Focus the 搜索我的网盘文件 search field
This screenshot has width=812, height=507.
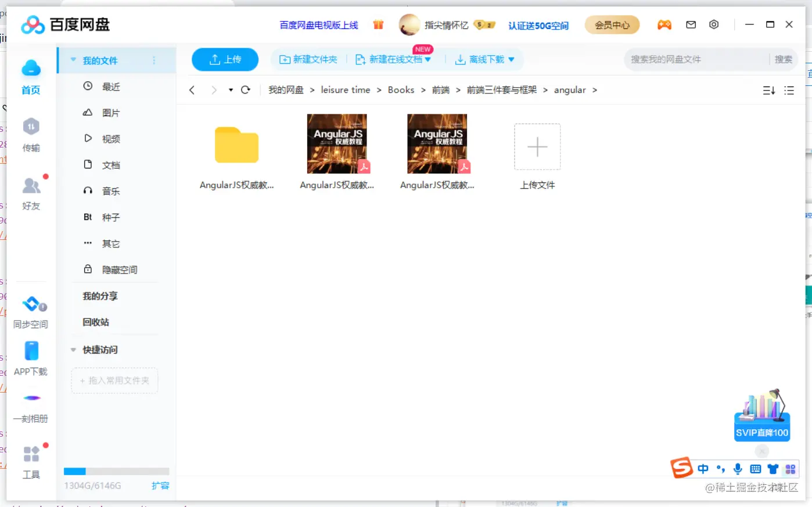[x=697, y=59]
